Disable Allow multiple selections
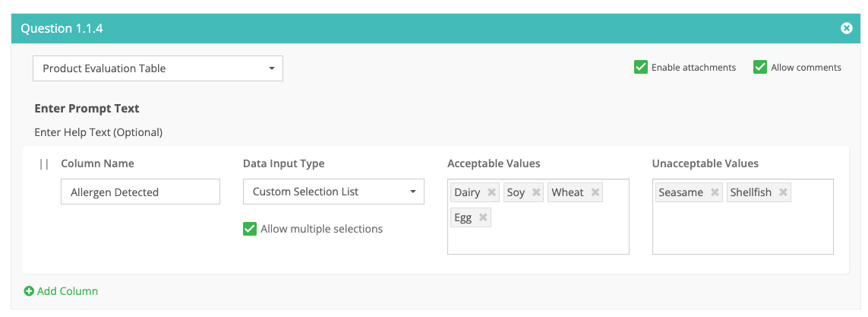 coord(249,229)
